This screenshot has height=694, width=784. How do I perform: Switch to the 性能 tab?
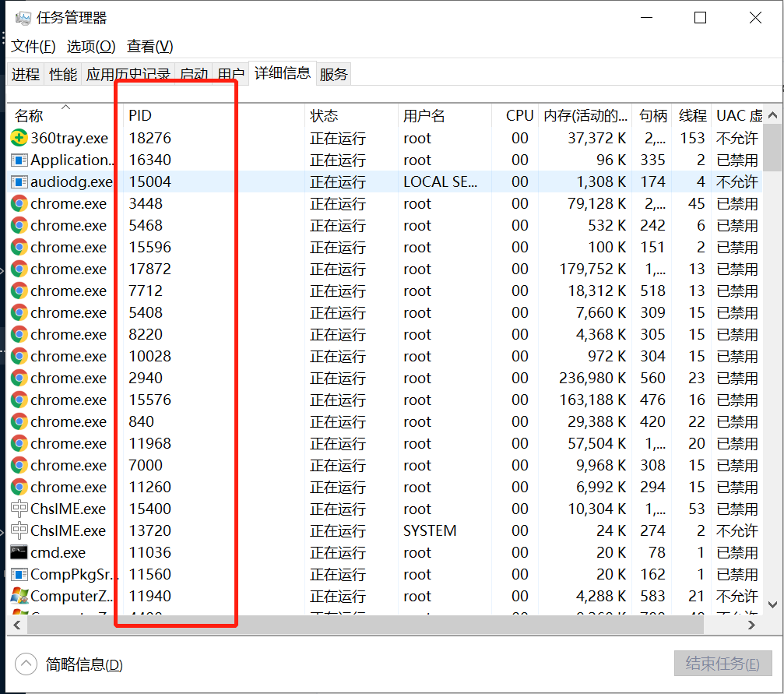pyautogui.click(x=63, y=75)
